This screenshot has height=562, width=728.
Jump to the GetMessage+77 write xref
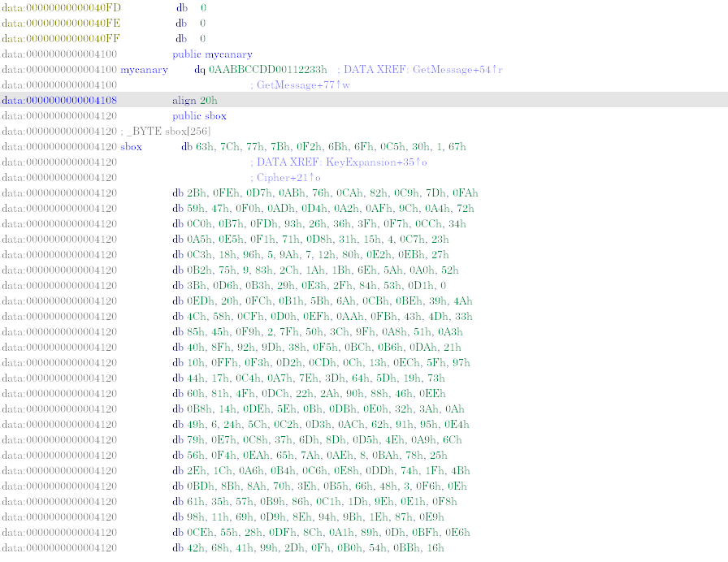pos(303,85)
